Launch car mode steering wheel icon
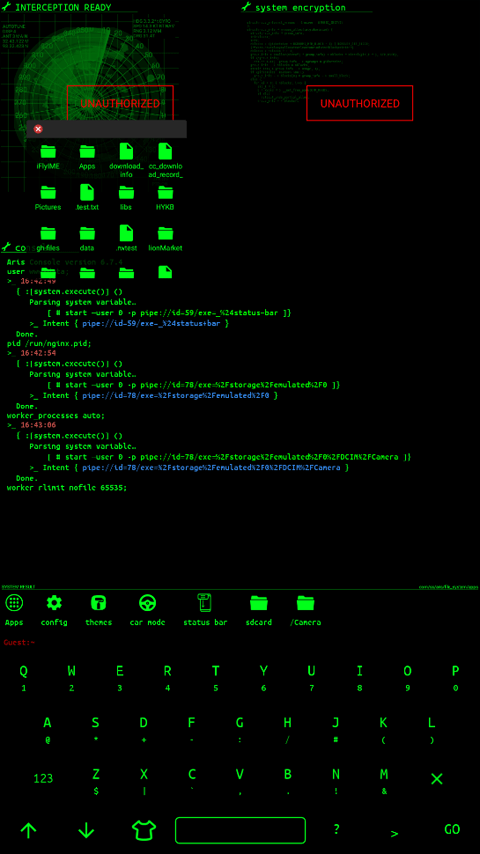The width and height of the screenshot is (480, 854). [148, 602]
